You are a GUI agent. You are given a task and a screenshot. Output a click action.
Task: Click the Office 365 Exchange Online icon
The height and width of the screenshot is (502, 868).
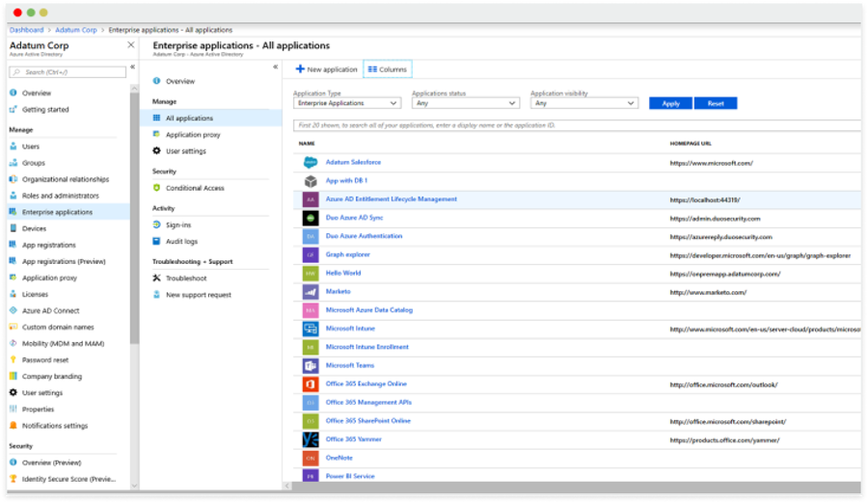[x=311, y=384]
